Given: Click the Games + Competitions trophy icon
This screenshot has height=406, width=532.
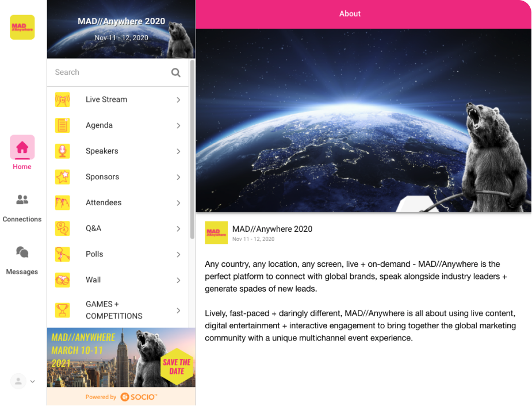Looking at the screenshot, I should [x=63, y=310].
